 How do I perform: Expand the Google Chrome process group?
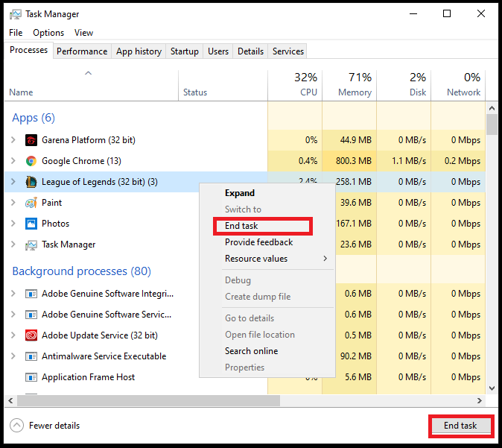(x=13, y=161)
